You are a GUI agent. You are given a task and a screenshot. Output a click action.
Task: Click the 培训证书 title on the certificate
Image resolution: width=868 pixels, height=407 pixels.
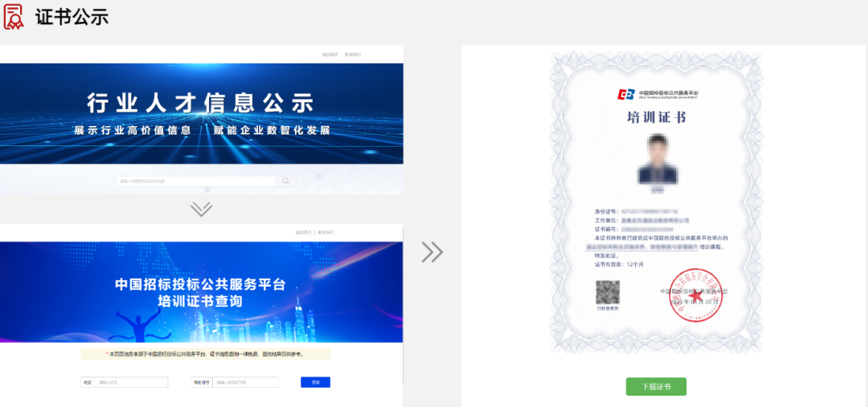coord(657,117)
